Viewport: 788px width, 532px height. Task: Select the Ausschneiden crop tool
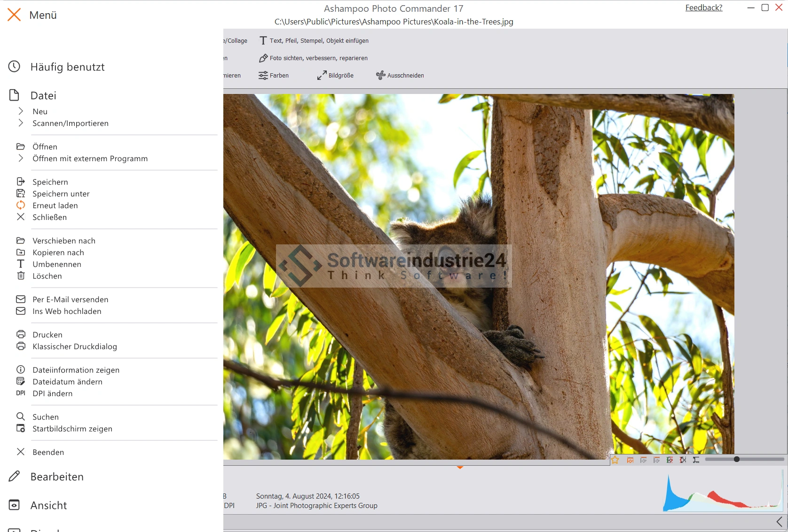[x=400, y=75]
